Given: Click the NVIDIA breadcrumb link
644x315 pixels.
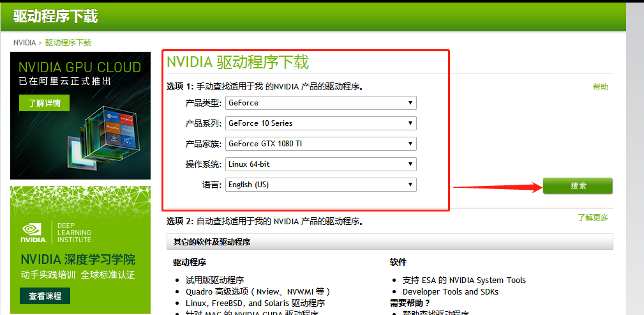Looking at the screenshot, I should (x=24, y=43).
